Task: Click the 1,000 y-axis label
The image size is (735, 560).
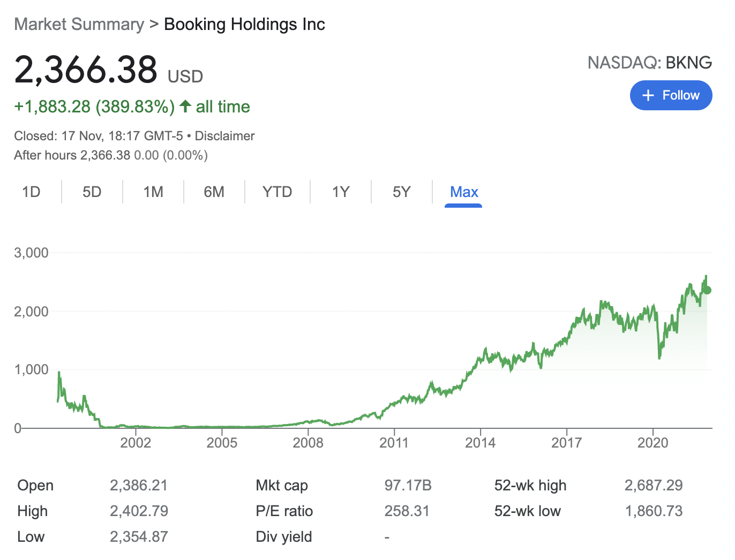Action: coord(31,369)
